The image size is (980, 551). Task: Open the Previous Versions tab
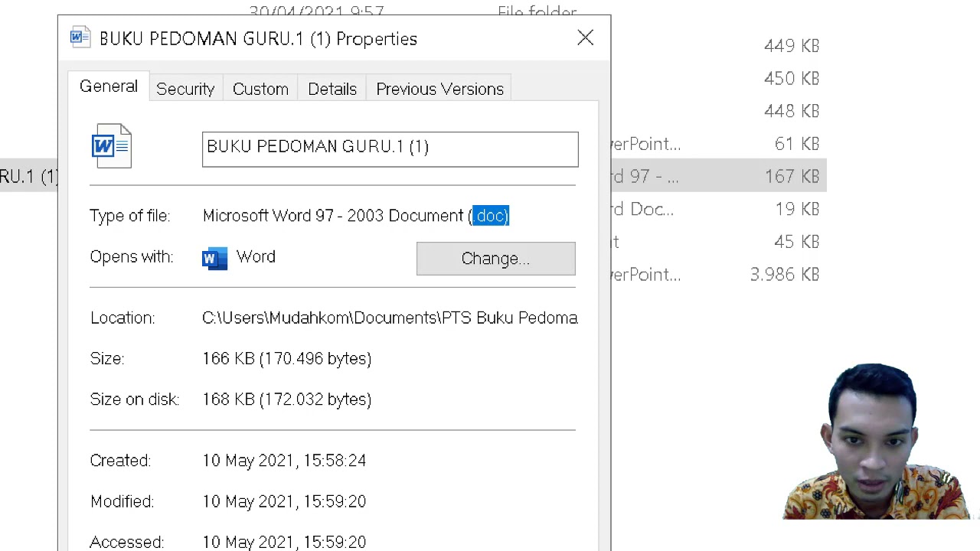[439, 89]
